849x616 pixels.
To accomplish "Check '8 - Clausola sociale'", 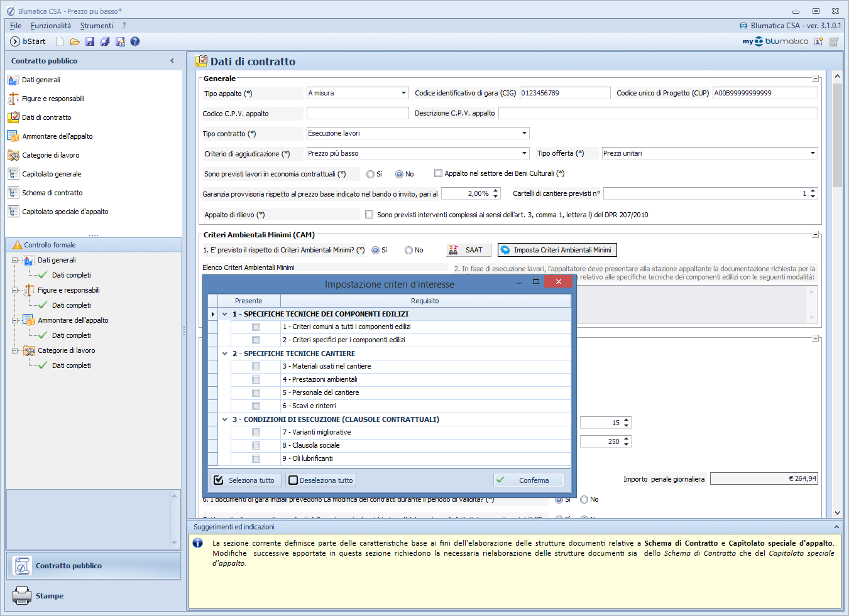I will [x=256, y=445].
